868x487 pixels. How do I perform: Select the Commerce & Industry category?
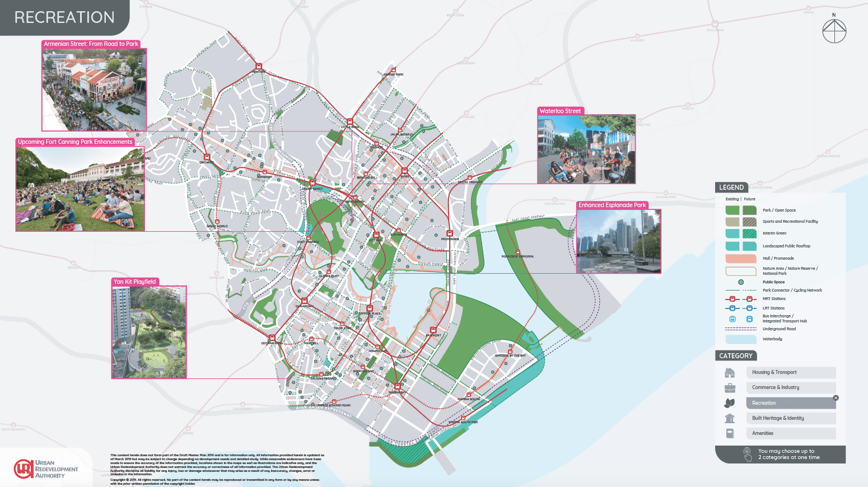(x=791, y=387)
